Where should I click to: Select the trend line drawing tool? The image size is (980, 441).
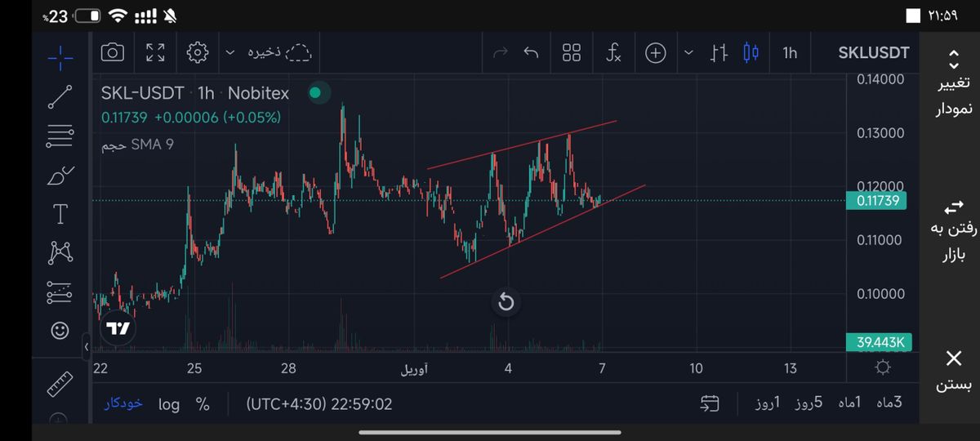click(60, 96)
